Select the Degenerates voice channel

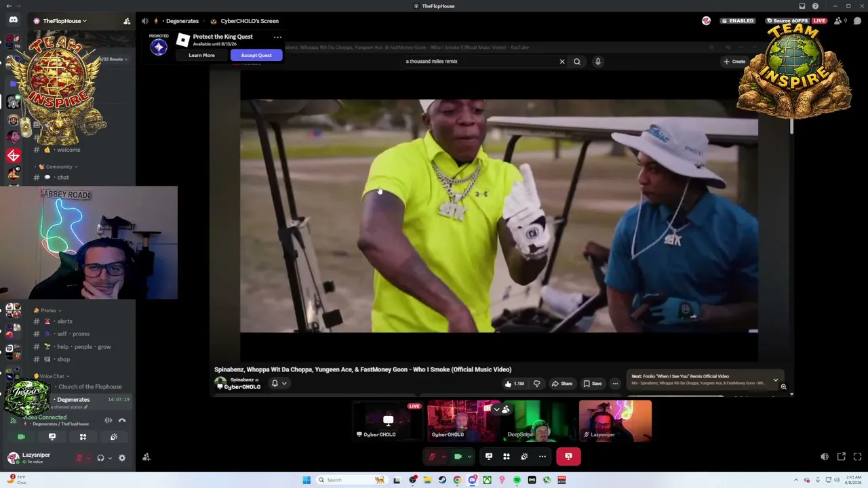[73, 400]
